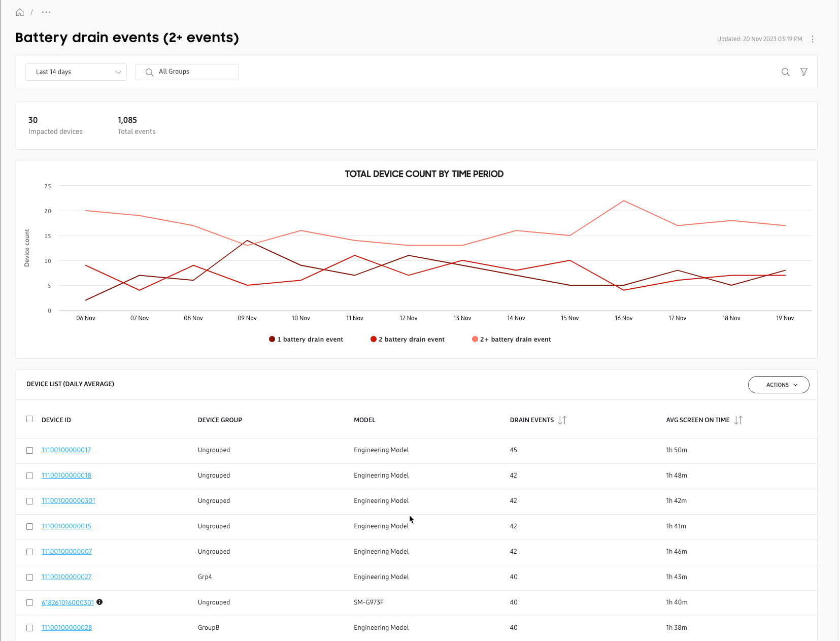Viewport: 840px width, 641px height.
Task: Click the 09 Nov axis label
Action: (247, 318)
